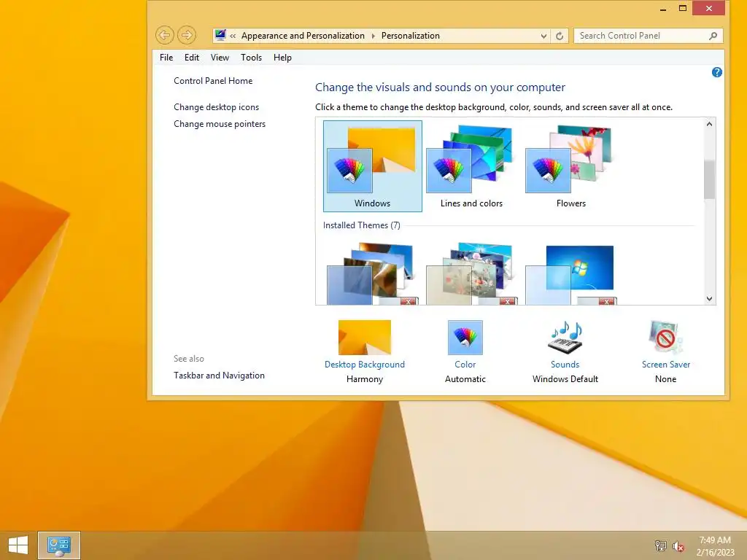This screenshot has height=560, width=747.
Task: Open the Edit menu
Action: [192, 58]
